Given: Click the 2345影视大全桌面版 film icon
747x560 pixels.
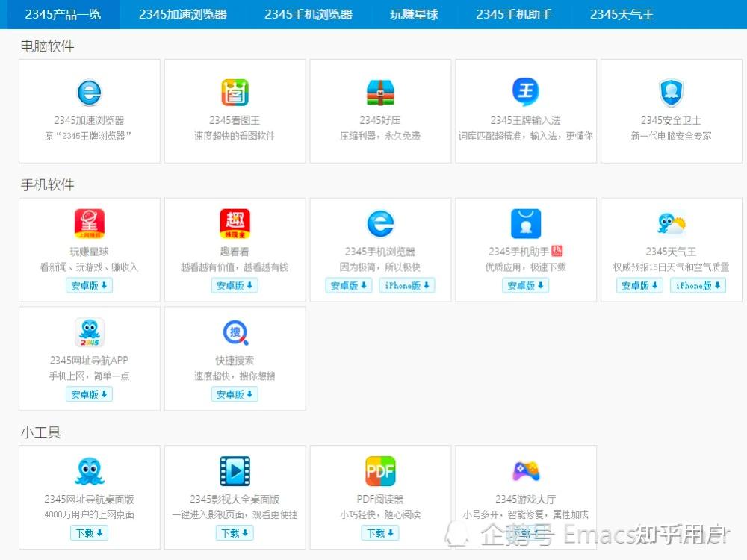Looking at the screenshot, I should click(235, 471).
